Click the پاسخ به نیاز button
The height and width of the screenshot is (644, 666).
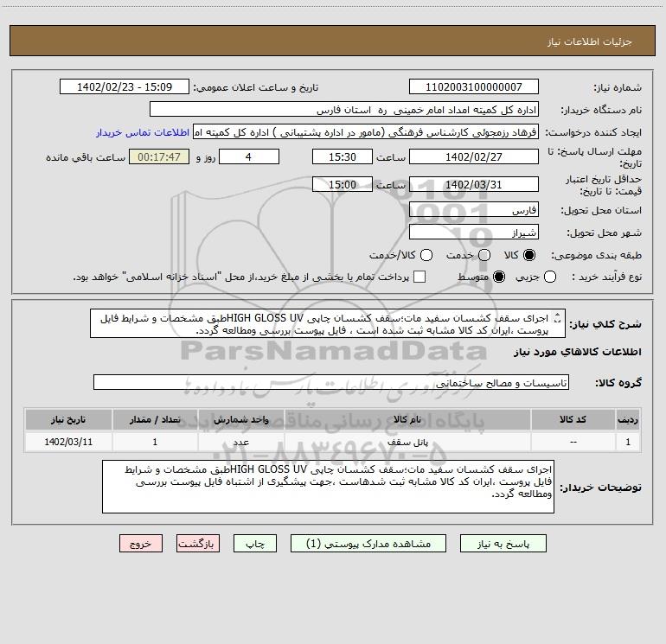coord(503,544)
